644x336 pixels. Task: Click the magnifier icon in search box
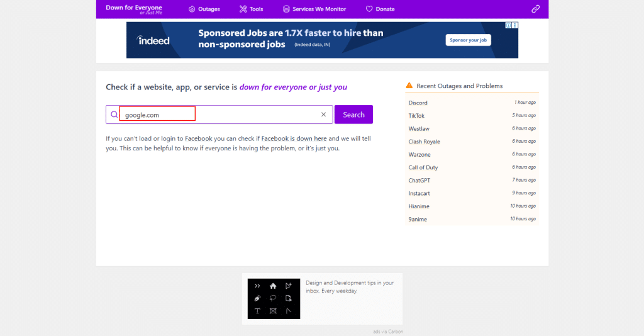pos(114,115)
